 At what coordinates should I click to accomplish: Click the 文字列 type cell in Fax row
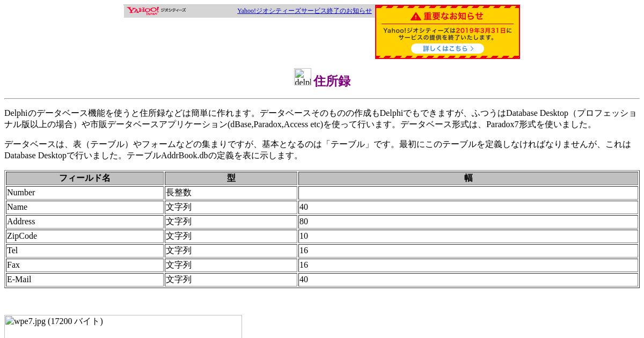[x=231, y=265]
